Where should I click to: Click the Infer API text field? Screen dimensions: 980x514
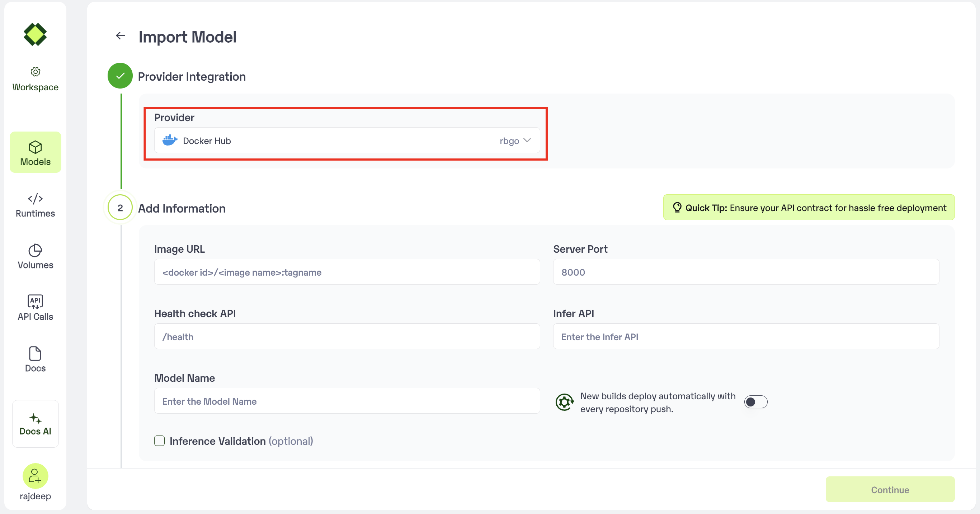pos(746,337)
